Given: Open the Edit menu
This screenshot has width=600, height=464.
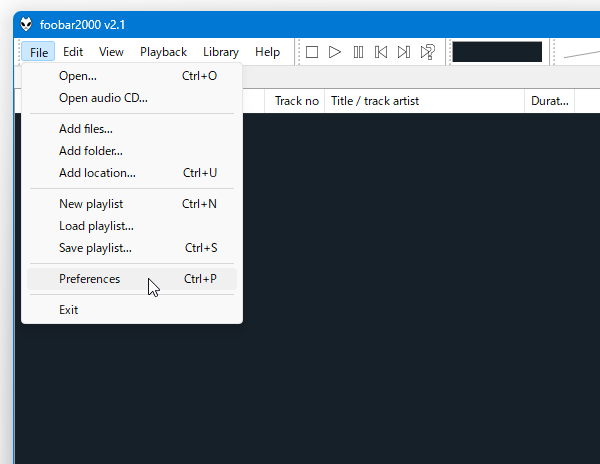Looking at the screenshot, I should (x=73, y=52).
